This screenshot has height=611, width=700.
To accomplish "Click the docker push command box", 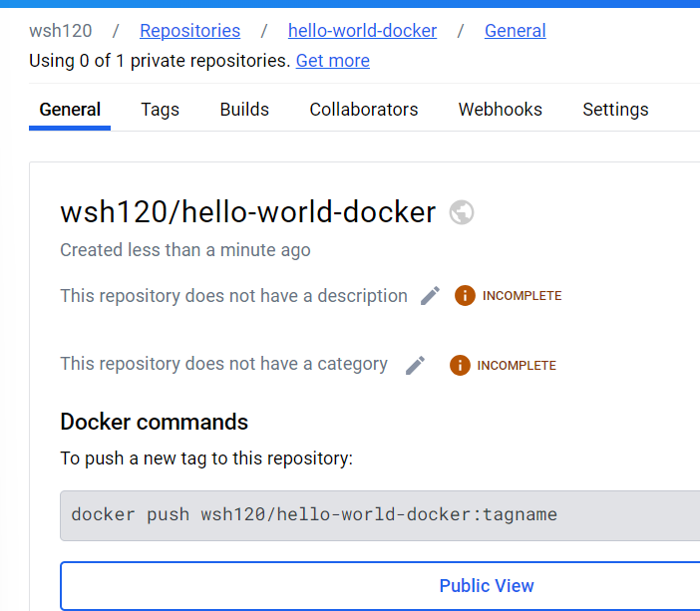I will coord(380,515).
